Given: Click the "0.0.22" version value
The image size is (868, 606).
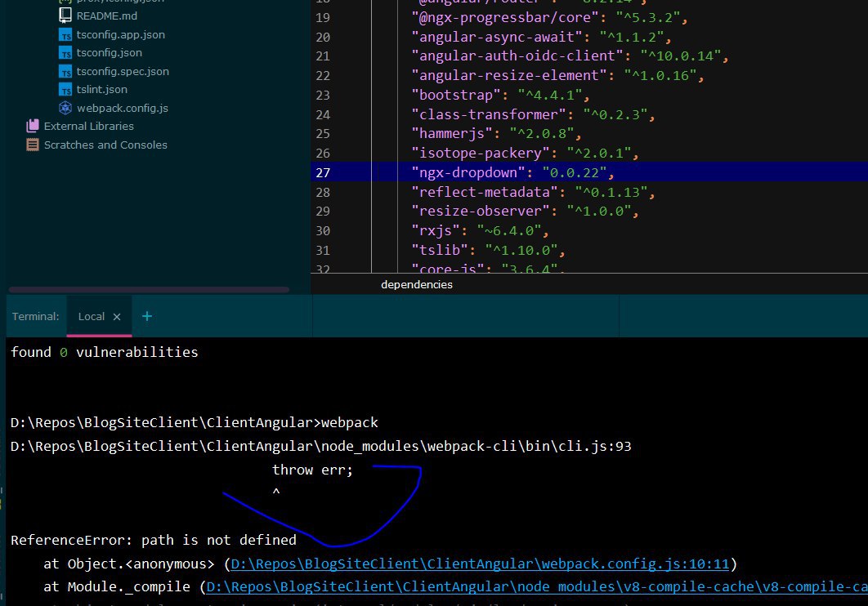Looking at the screenshot, I should click(x=574, y=172).
